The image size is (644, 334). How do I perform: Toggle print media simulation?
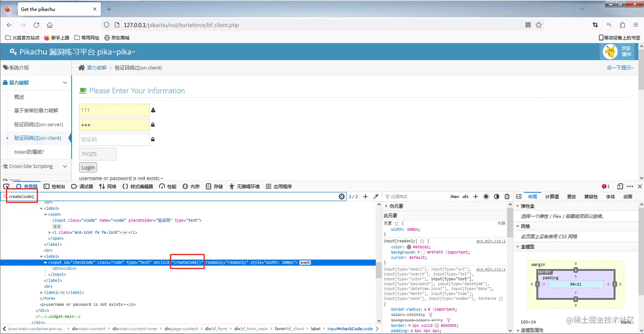(507, 197)
